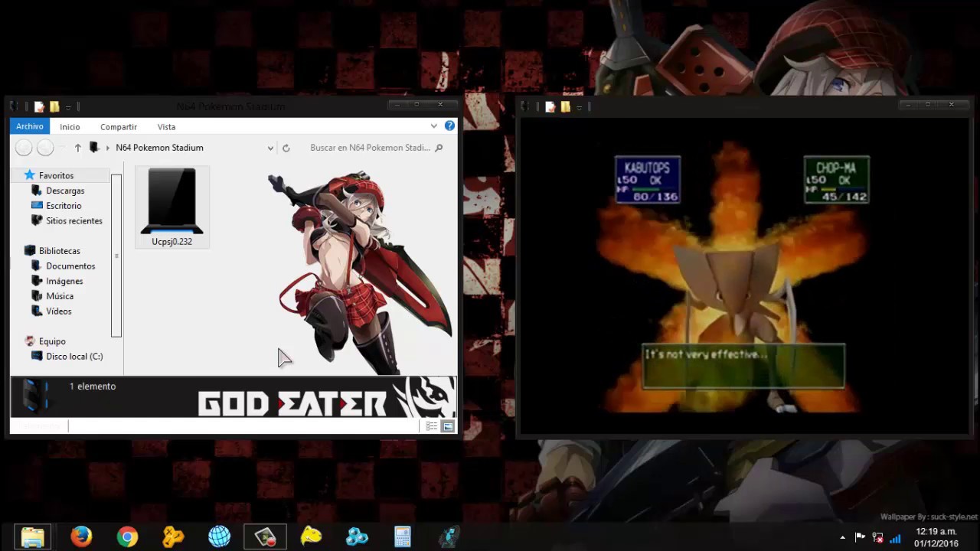Click the Ucpsj0.232 file name label
This screenshot has width=980, height=551.
[x=172, y=241]
